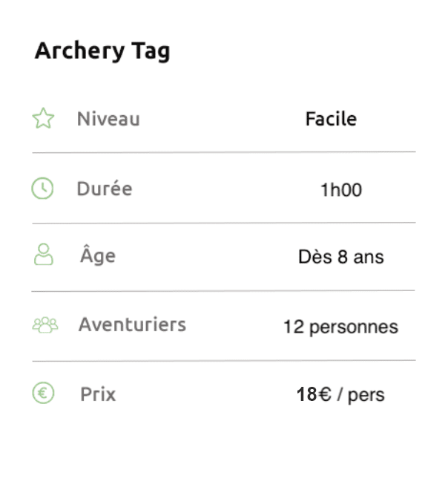Click the Prix label
This screenshot has width=448, height=493.
coord(98,394)
